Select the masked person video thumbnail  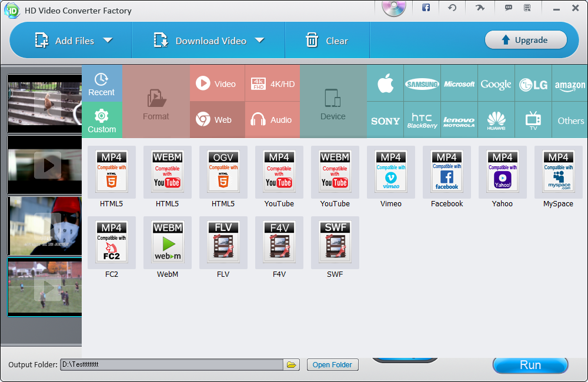click(x=45, y=226)
